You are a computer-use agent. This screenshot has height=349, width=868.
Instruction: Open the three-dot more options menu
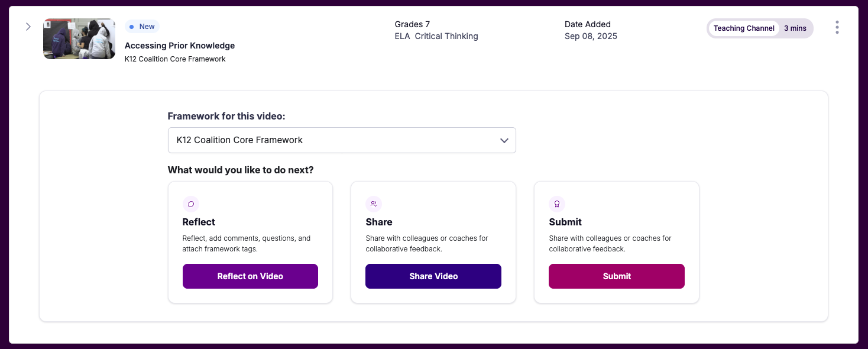point(837,28)
